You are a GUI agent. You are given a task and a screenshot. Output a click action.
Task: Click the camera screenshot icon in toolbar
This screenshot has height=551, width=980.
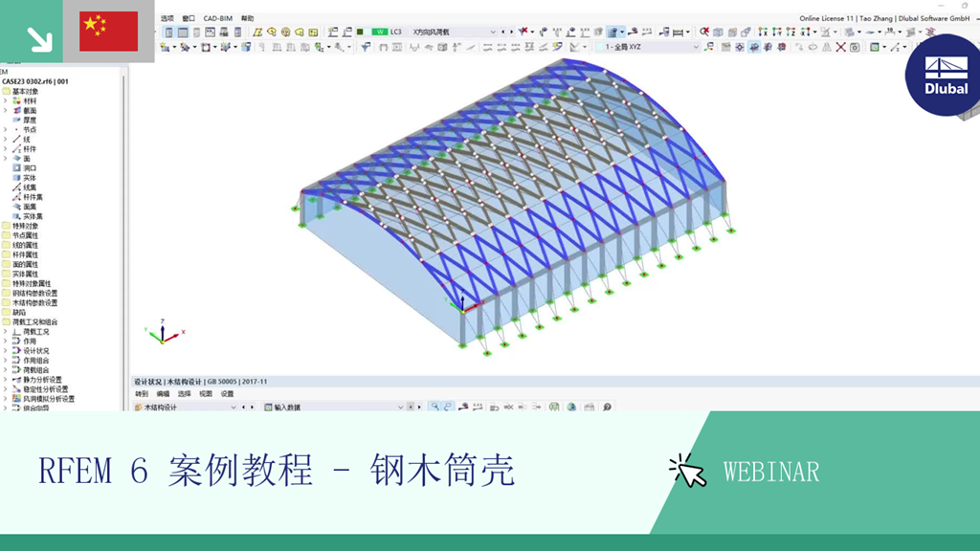[855, 48]
